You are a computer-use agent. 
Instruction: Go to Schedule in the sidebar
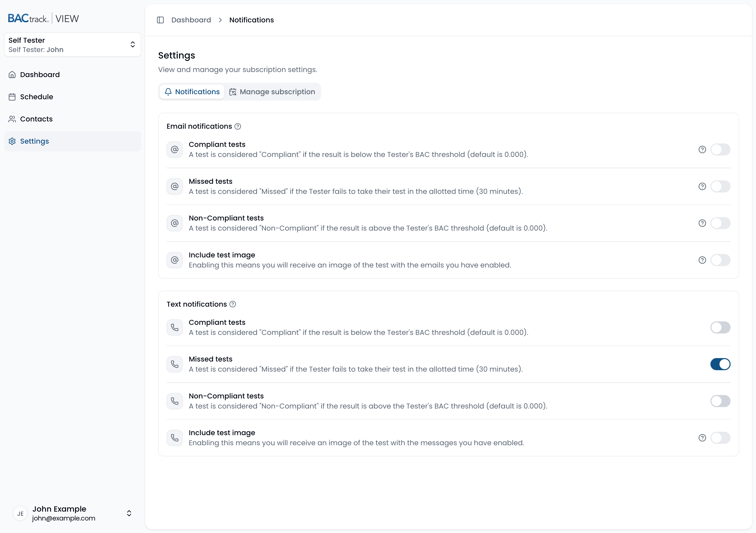pos(72,97)
